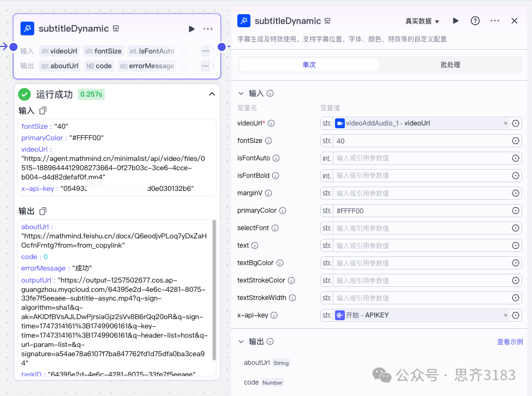
Task: Expand the hidden input parameters on the node card
Action: pos(205,51)
